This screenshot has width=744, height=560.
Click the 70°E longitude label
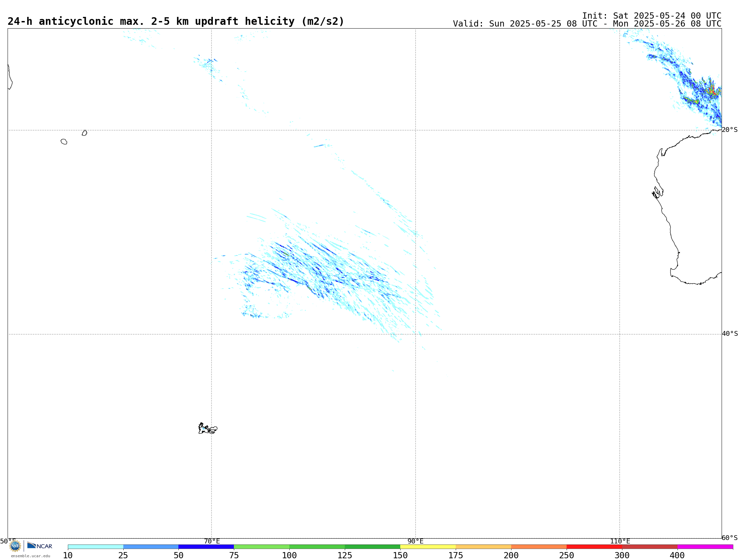click(212, 541)
